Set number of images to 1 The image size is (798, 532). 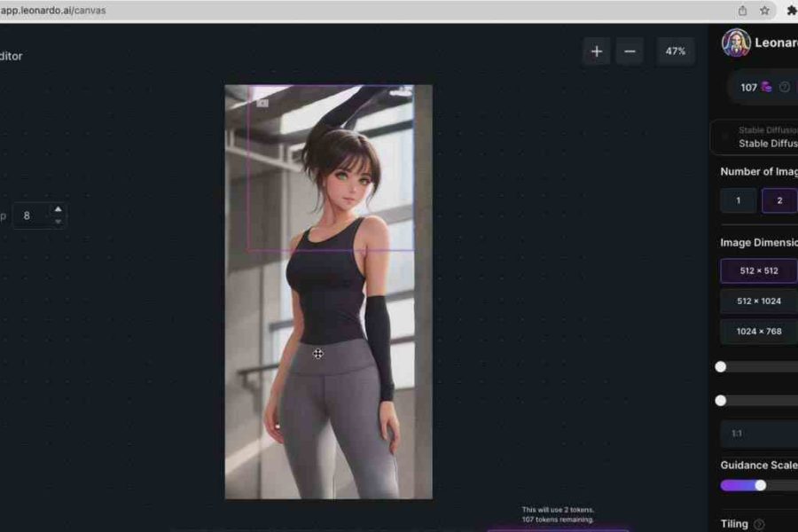[738, 200]
